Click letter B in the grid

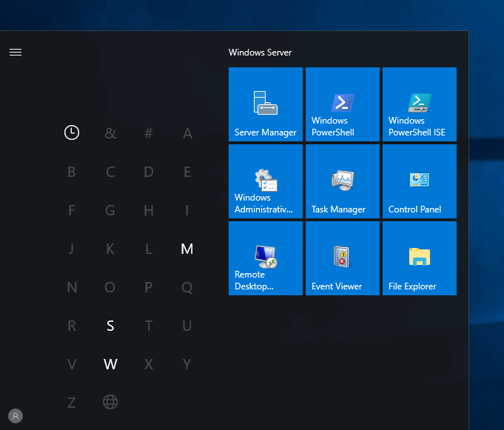coord(72,172)
